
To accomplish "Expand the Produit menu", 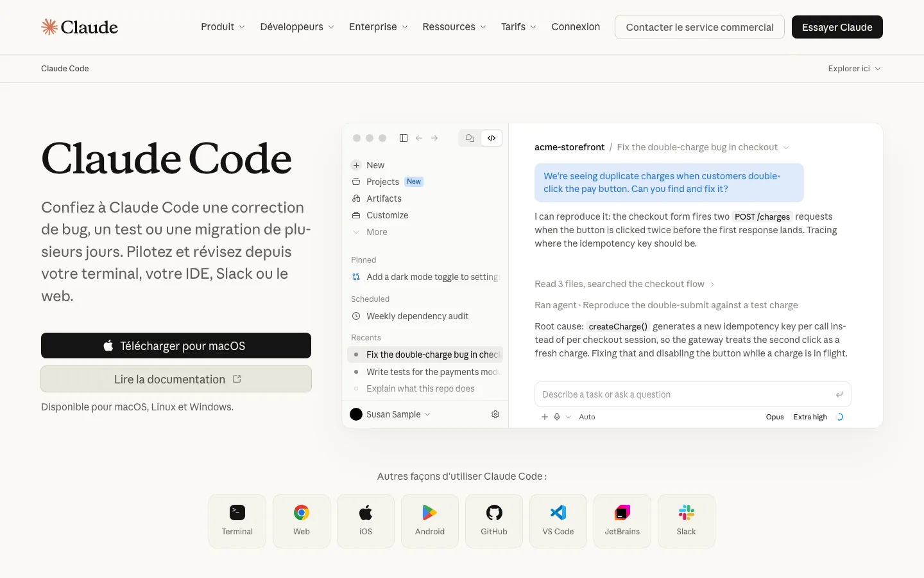I will (223, 27).
